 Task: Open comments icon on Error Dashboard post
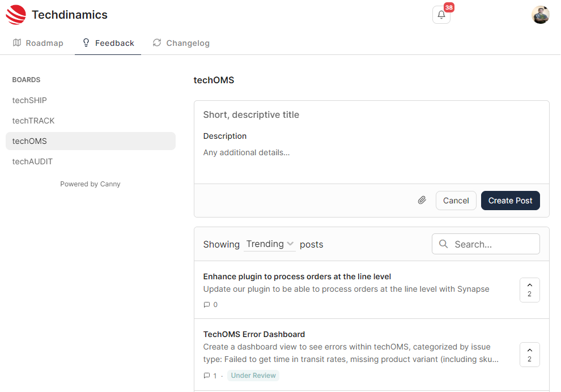[207, 376]
